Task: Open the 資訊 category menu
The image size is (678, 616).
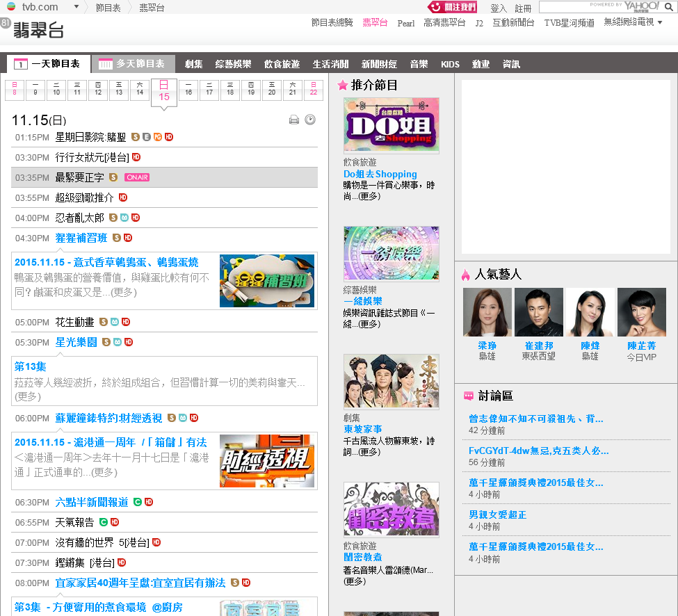Action: pyautogui.click(x=512, y=65)
